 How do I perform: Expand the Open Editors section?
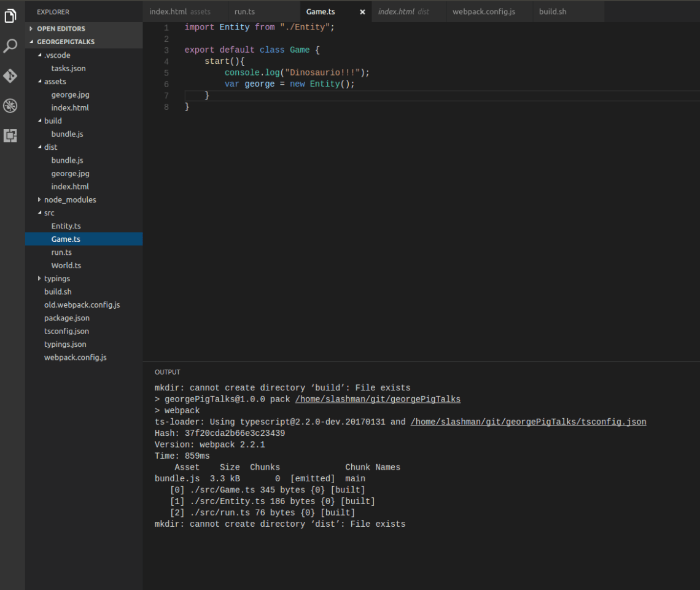click(x=61, y=29)
